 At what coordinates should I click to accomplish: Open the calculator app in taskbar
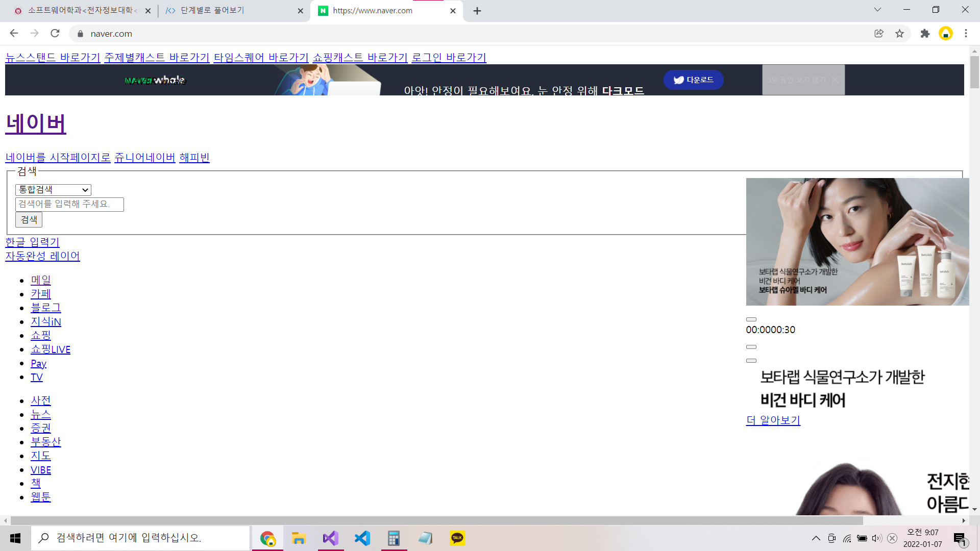(x=394, y=538)
